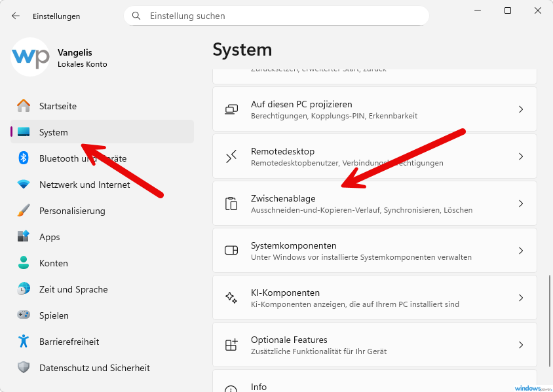
Task: Open Systemkomponenten using its chevron arrow
Action: click(520, 250)
